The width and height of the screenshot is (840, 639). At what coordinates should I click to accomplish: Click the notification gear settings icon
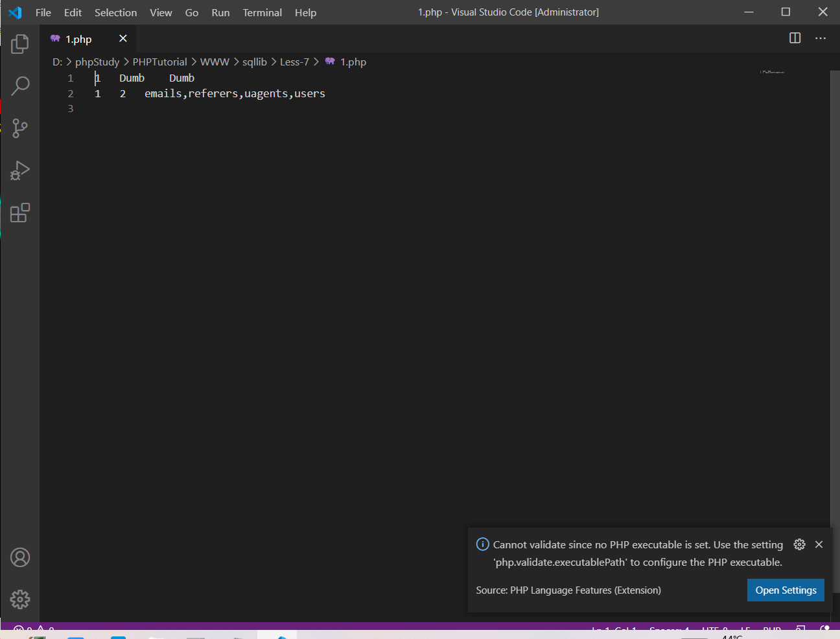coord(799,544)
